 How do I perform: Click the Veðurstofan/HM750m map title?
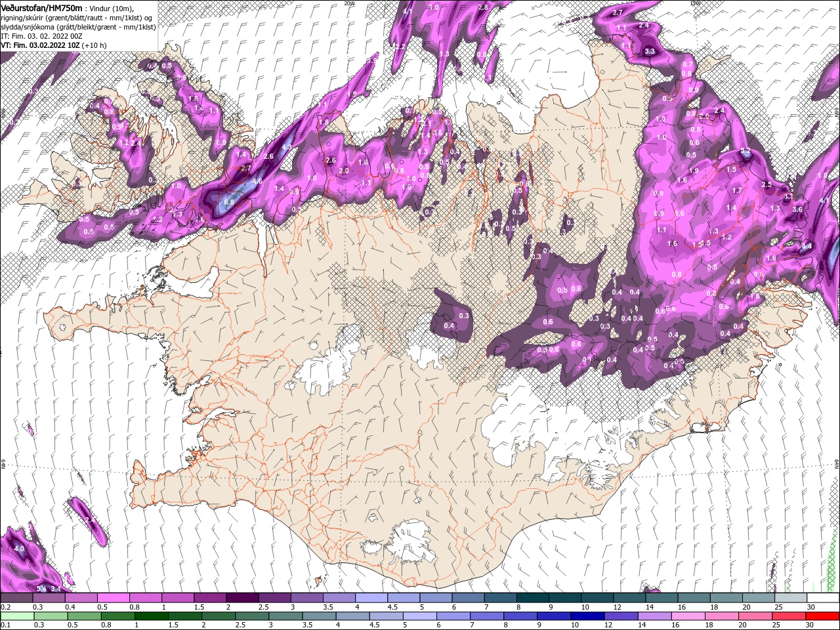point(41,7)
